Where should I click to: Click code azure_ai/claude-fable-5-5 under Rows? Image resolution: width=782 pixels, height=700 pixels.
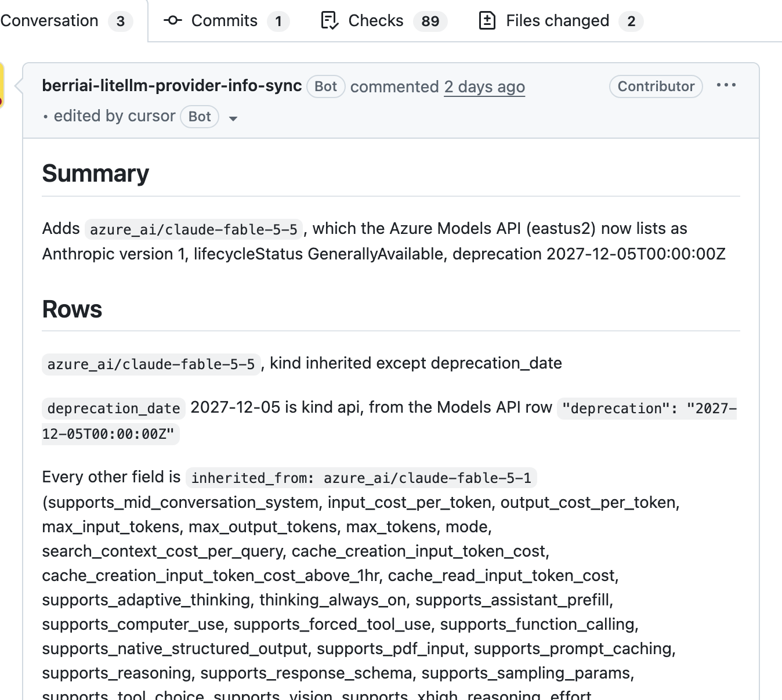tap(151, 364)
